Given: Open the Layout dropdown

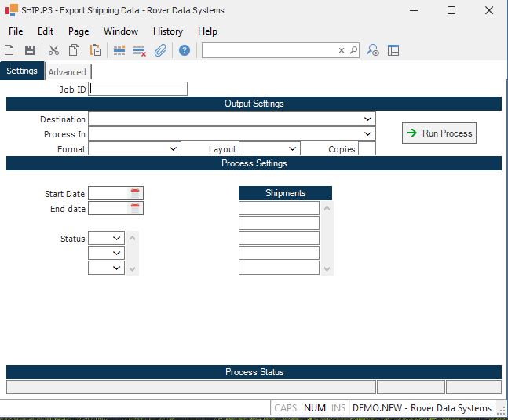Looking at the screenshot, I should click(x=293, y=148).
